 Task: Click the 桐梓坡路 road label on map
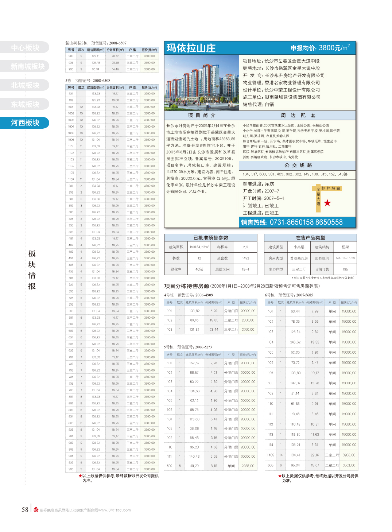331,189
